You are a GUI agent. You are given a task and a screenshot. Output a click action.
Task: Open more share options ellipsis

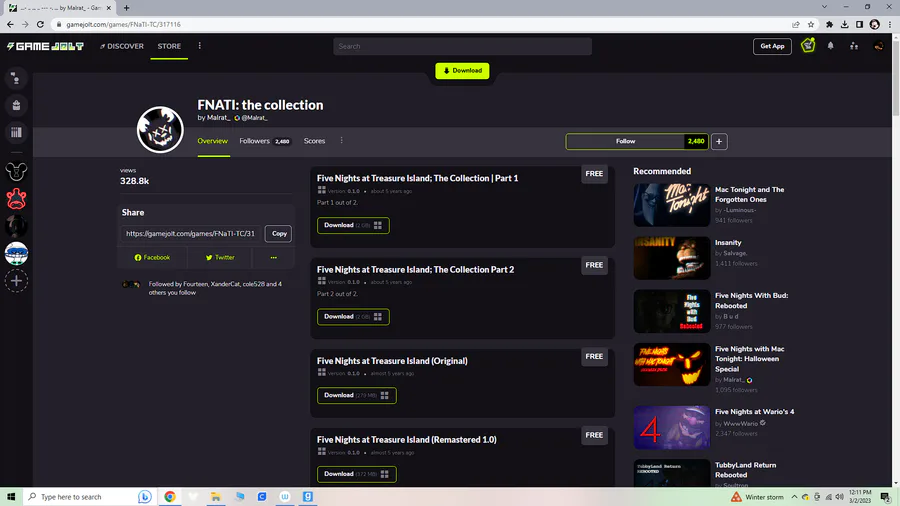pos(273,258)
